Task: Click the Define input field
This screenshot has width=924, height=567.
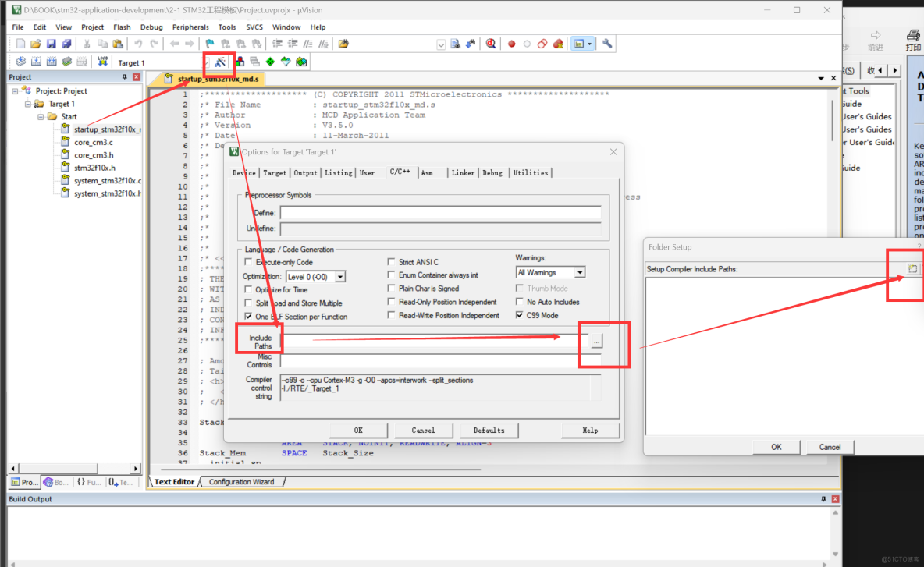Action: [x=440, y=213]
